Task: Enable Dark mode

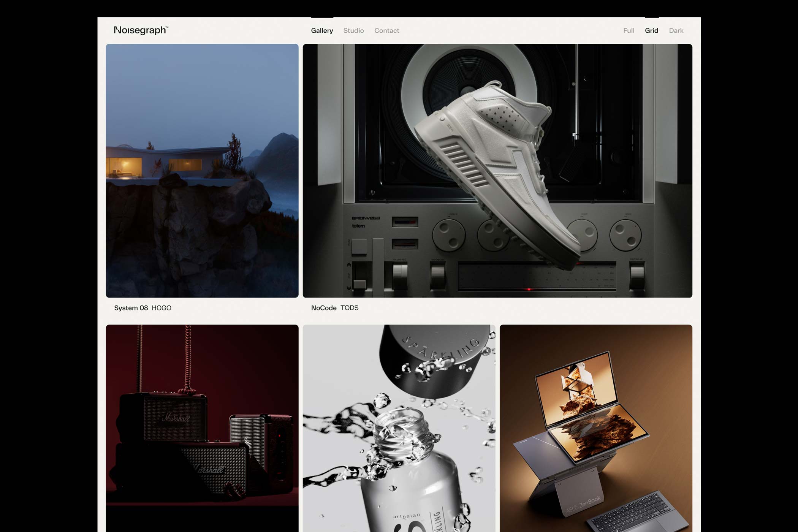Action: 676,30
